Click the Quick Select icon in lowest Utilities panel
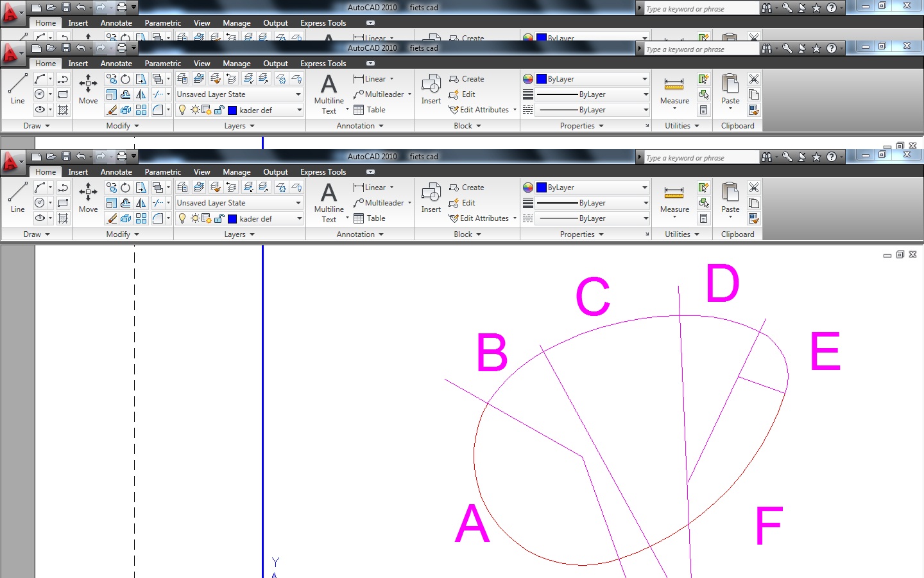The width and height of the screenshot is (924, 578). [x=704, y=187]
